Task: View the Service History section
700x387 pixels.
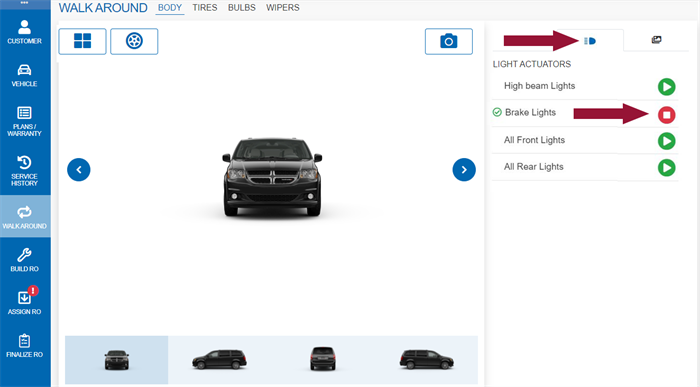Action: click(25, 171)
